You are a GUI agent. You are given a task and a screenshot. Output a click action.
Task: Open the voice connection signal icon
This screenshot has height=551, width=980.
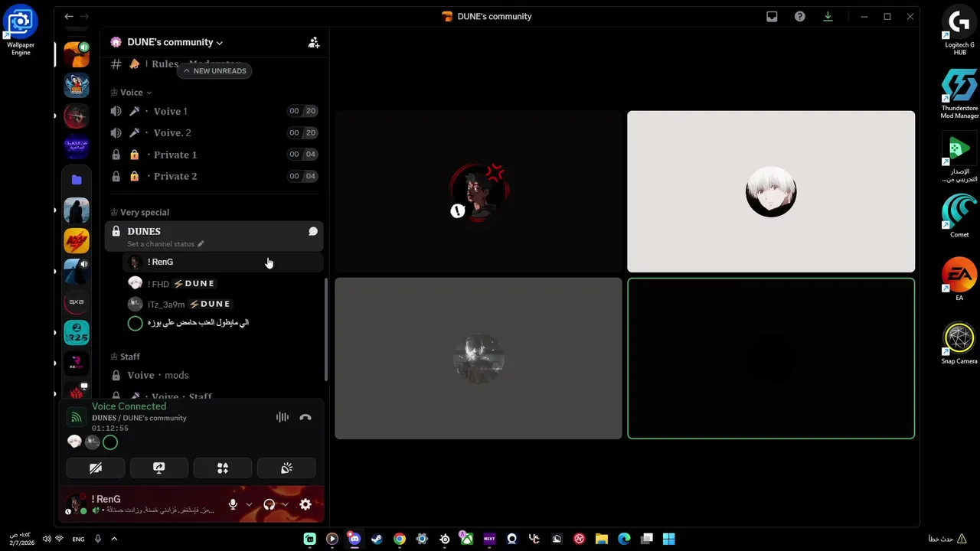click(76, 417)
